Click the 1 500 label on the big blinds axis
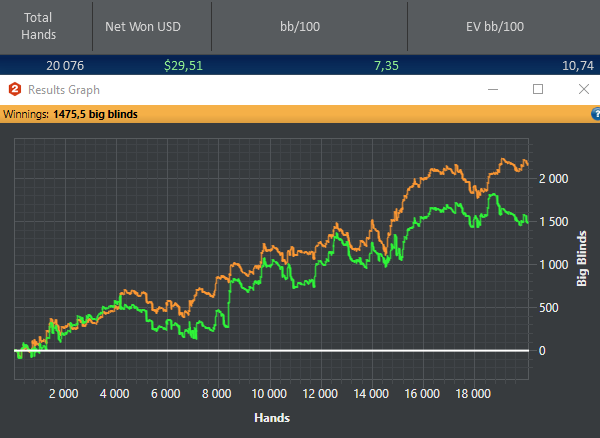Screen dimensions: 600x438 pos(553,222)
